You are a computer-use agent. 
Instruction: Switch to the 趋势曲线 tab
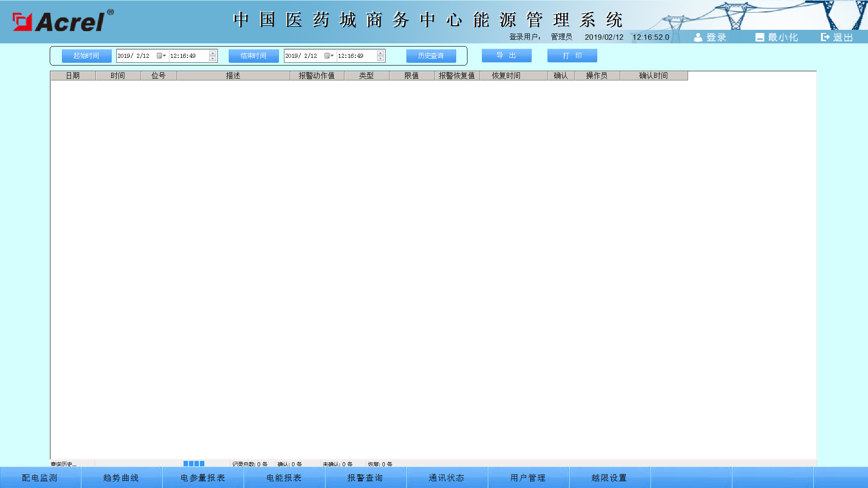coord(121,478)
